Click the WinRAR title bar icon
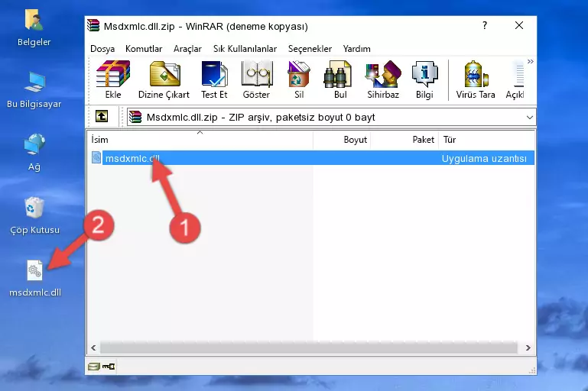Screen dimensions: 588x391 93,25
